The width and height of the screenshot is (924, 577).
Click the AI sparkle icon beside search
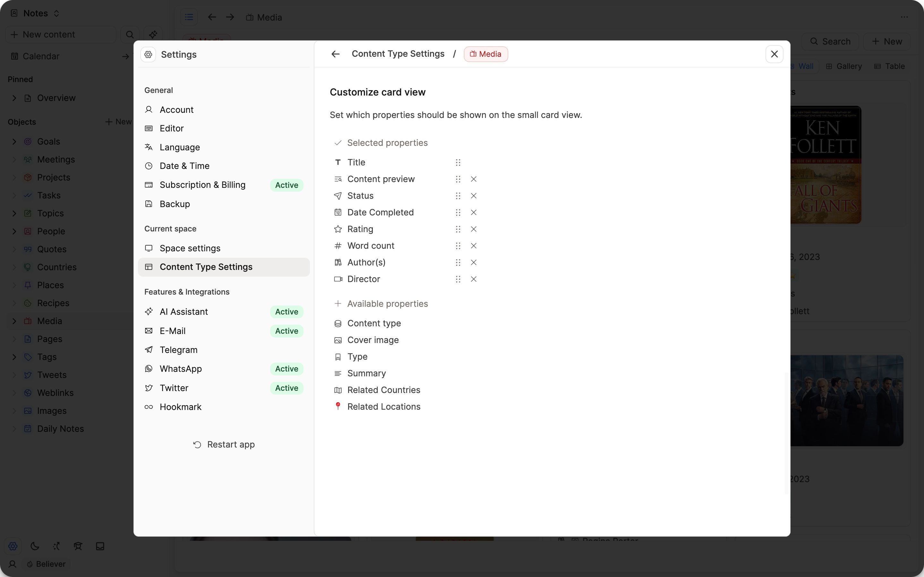pyautogui.click(x=153, y=34)
